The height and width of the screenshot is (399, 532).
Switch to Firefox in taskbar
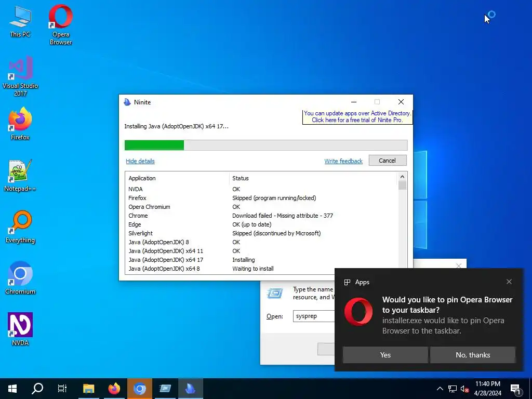(x=114, y=389)
